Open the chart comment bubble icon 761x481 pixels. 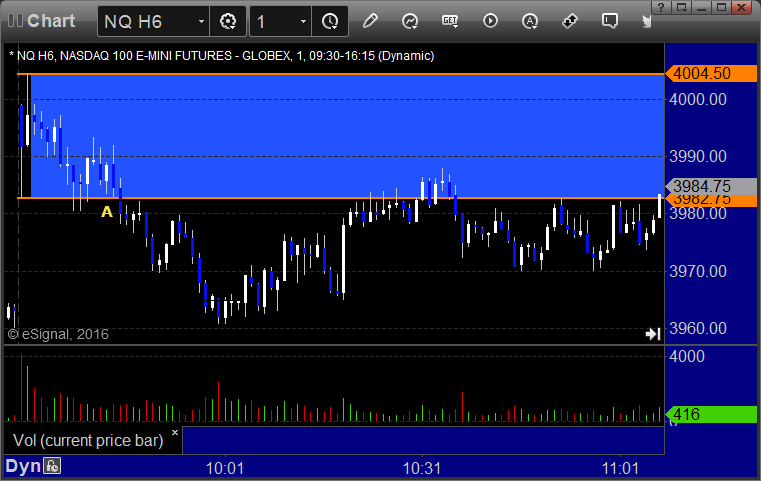tap(610, 21)
